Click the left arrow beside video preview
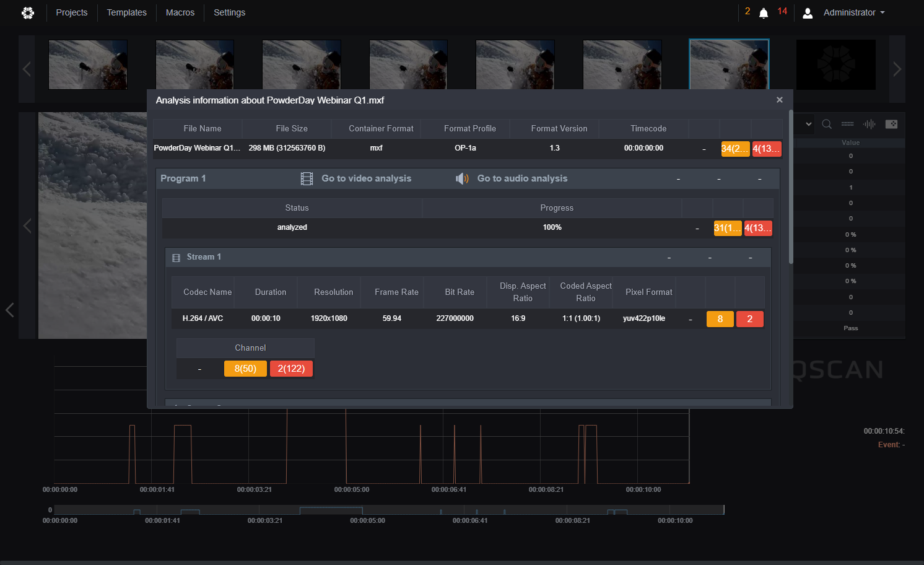 coord(27,226)
